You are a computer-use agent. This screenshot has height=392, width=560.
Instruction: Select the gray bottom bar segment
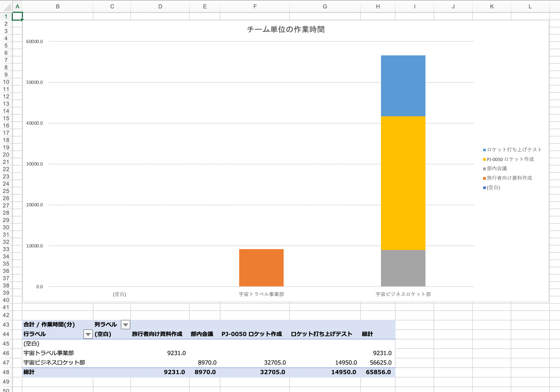point(403,268)
